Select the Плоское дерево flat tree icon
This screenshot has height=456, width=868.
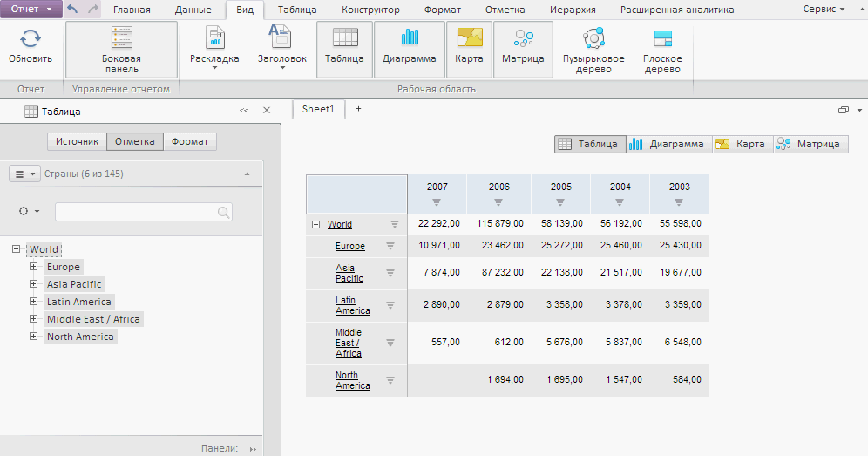pos(662,39)
